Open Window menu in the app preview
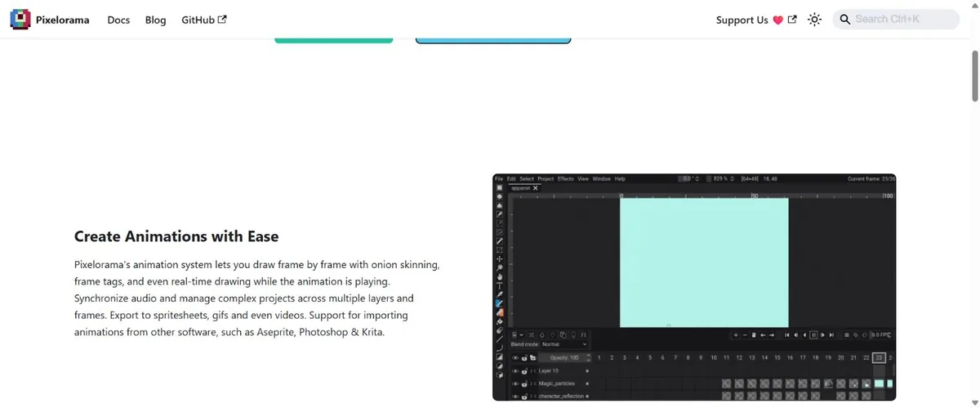Screen dimensions: 980x408 (x=601, y=179)
